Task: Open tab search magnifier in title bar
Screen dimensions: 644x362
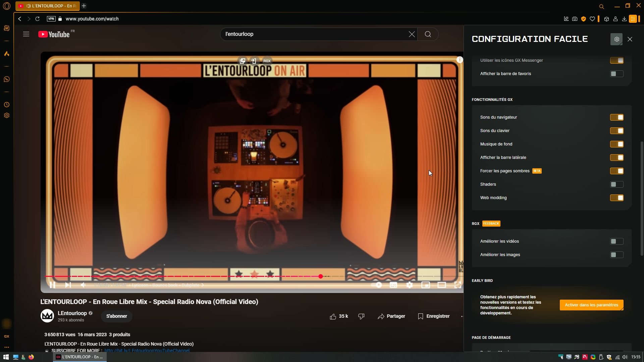Action: click(601, 6)
